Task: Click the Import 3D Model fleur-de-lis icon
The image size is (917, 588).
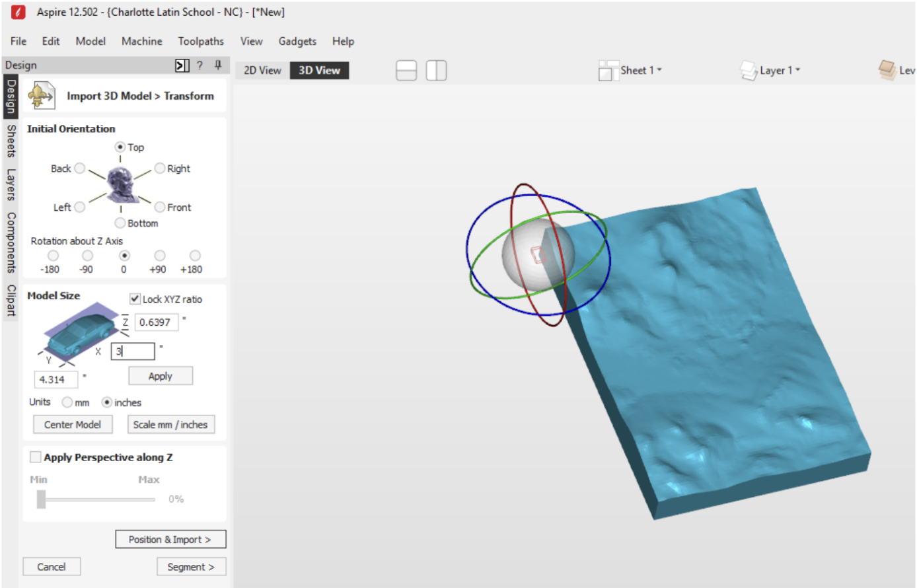Action: coord(41,96)
